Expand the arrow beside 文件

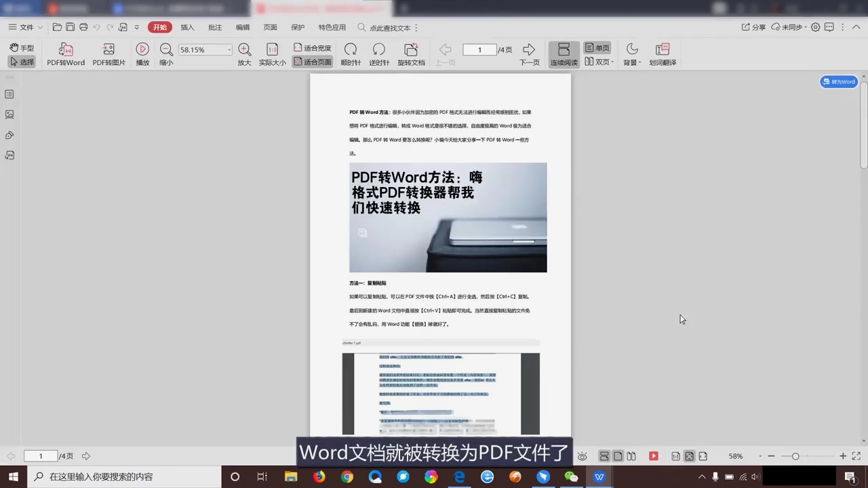click(41, 27)
